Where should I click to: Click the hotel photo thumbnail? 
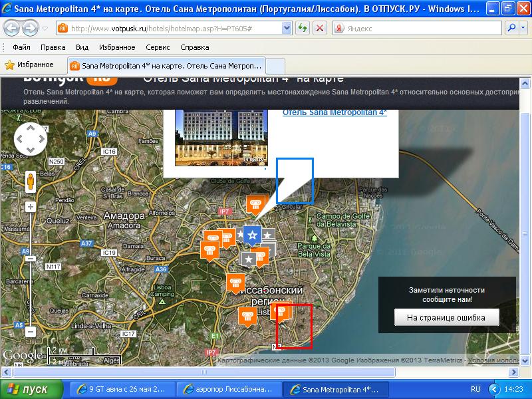click(x=221, y=138)
